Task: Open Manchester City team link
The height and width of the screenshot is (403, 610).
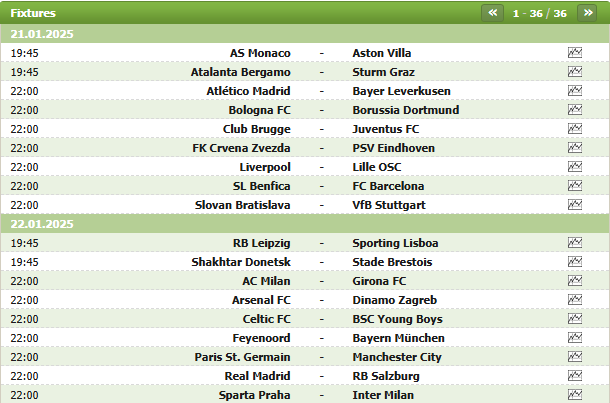Action: point(397,357)
